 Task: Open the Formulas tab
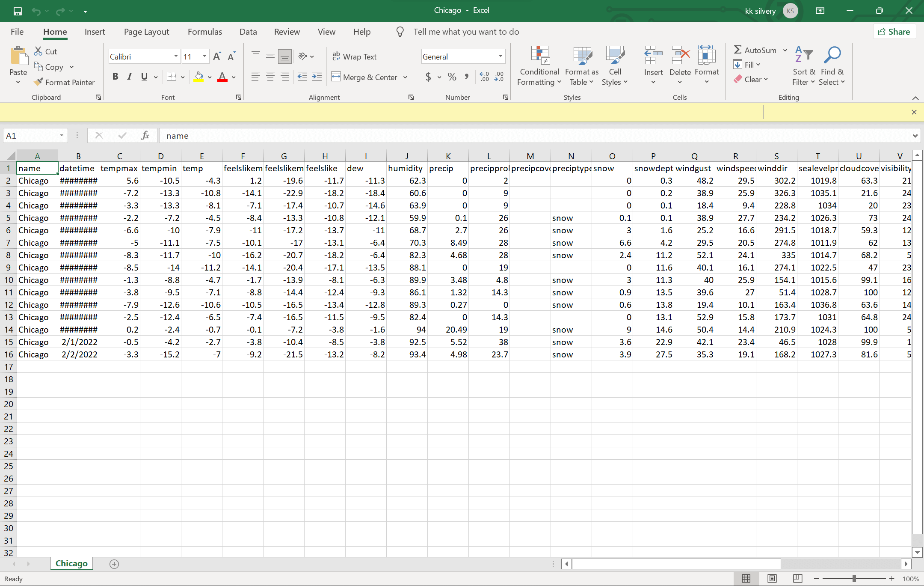205,32
